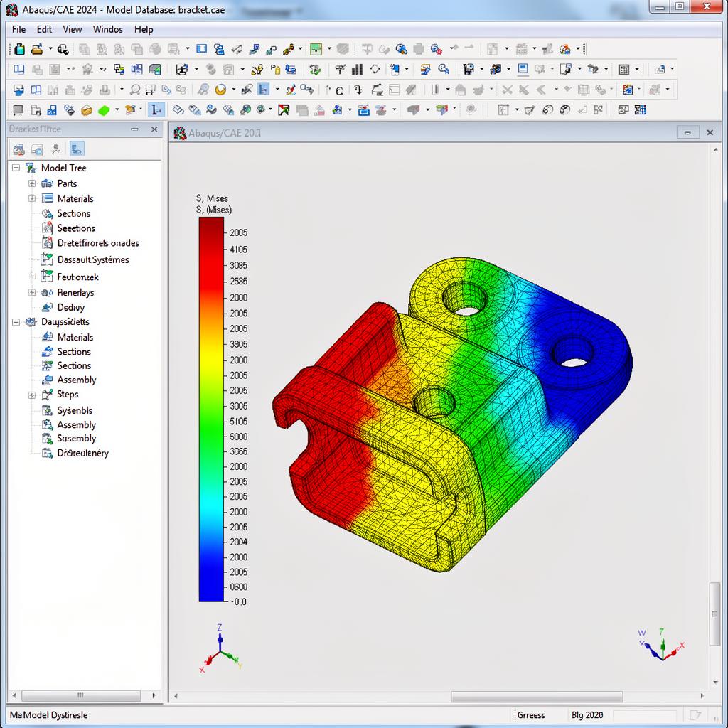
Task: Click the 3D view compass at bottom right
Action: coord(660,644)
